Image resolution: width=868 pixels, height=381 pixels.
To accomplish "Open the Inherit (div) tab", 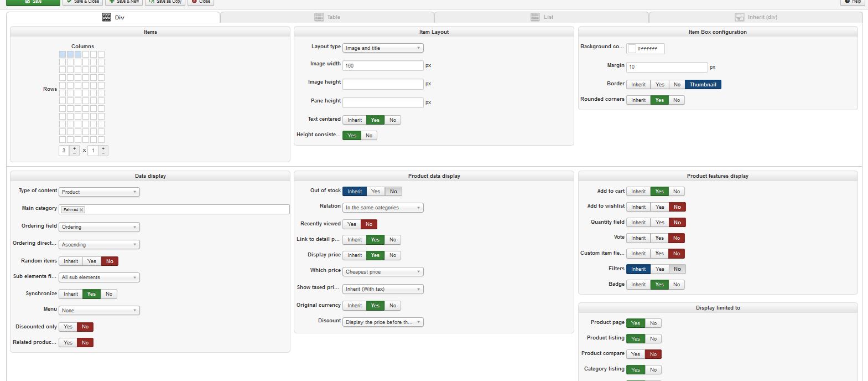I will [x=756, y=17].
